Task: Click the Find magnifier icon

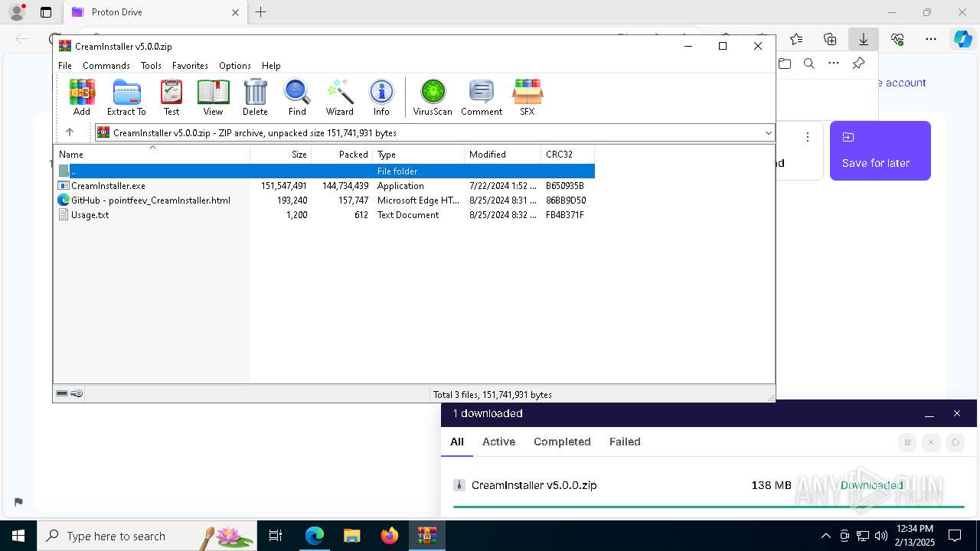Action: 297,97
